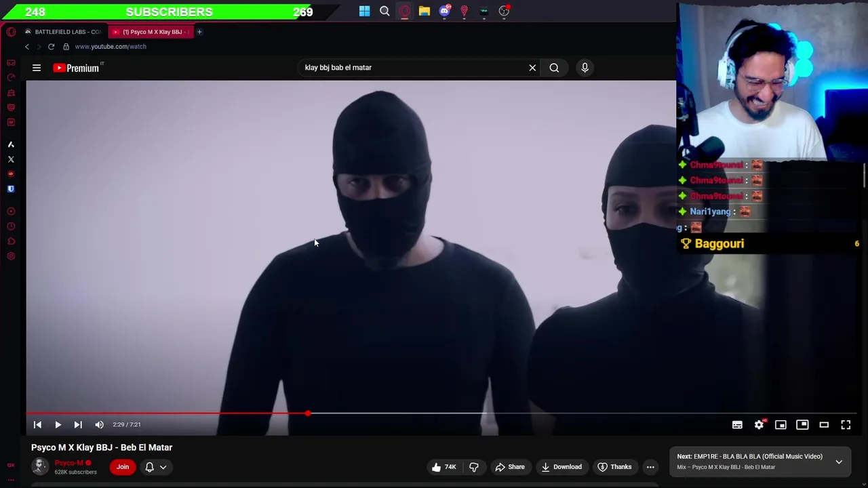This screenshot has height=488, width=868.
Task: Open the sidebar player icon
Action: (x=11, y=211)
